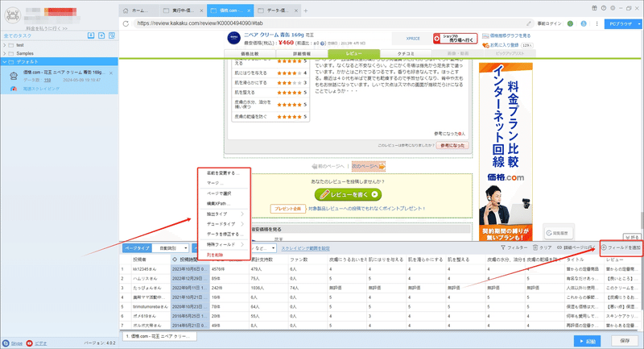Open the PCブラウザ dropdown arrow

639,24
